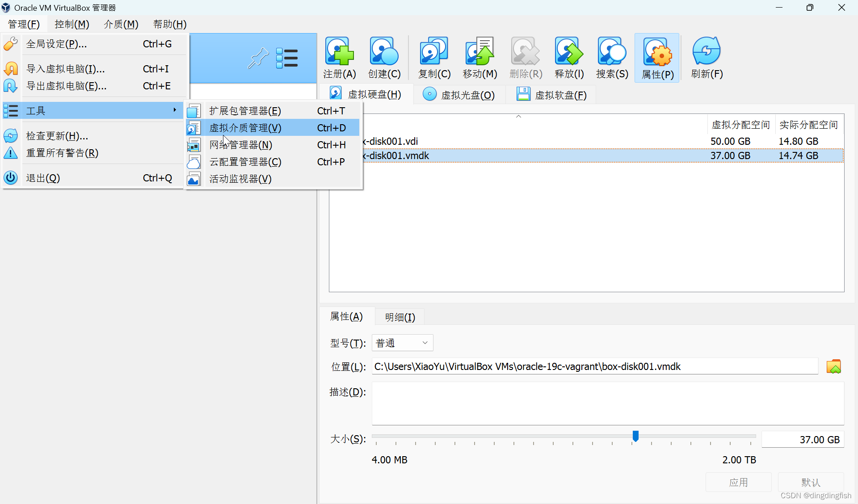Click the 14.74 GB actual size cell
Image resolution: width=858 pixels, height=504 pixels.
coord(799,155)
